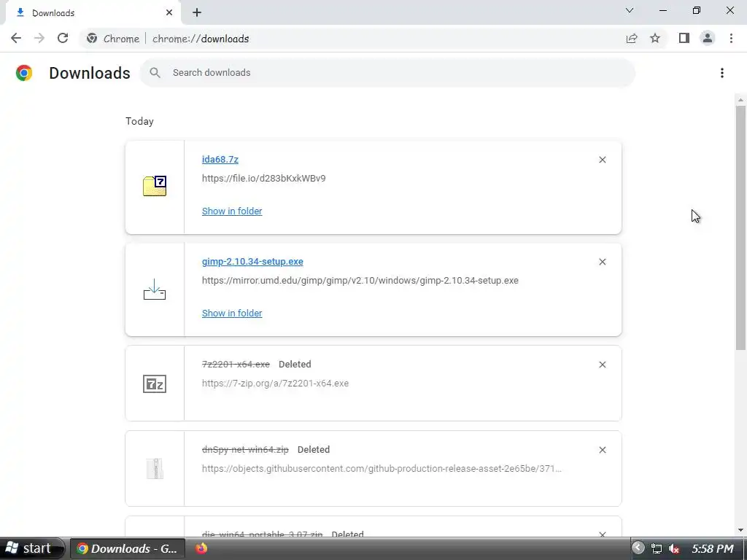Image resolution: width=747 pixels, height=560 pixels.
Task: Click the forward navigation arrow
Action: [39, 39]
